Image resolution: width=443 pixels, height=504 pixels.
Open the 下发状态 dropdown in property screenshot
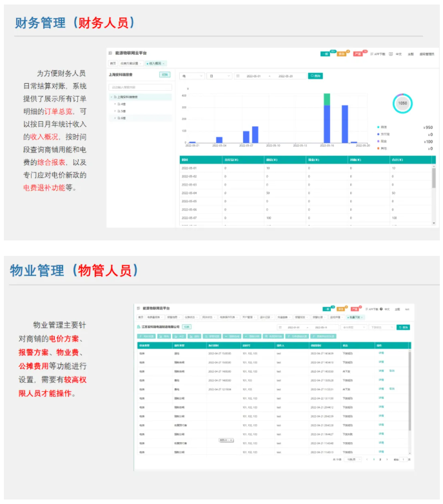coord(382,327)
